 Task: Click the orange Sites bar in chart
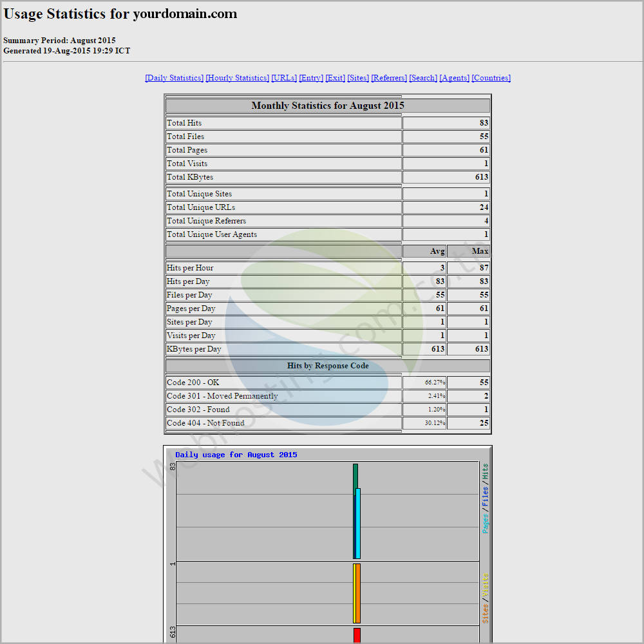point(358,594)
